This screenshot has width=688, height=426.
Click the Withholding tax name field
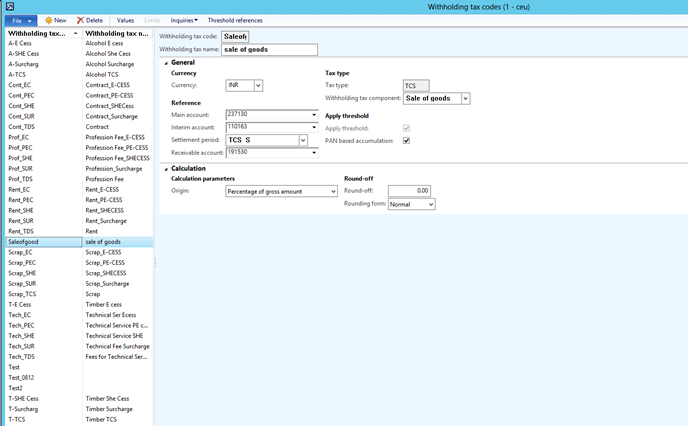click(x=269, y=50)
